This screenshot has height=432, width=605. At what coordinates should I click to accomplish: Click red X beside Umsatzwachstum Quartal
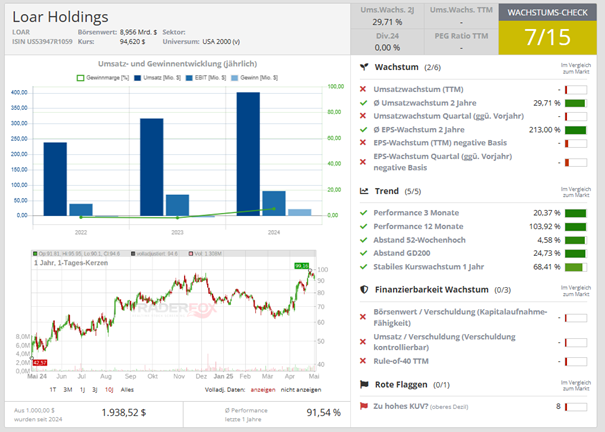363,116
